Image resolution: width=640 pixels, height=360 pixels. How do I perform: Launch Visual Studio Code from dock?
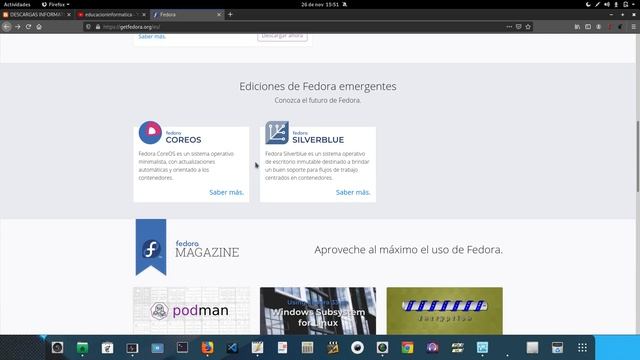(x=232, y=347)
